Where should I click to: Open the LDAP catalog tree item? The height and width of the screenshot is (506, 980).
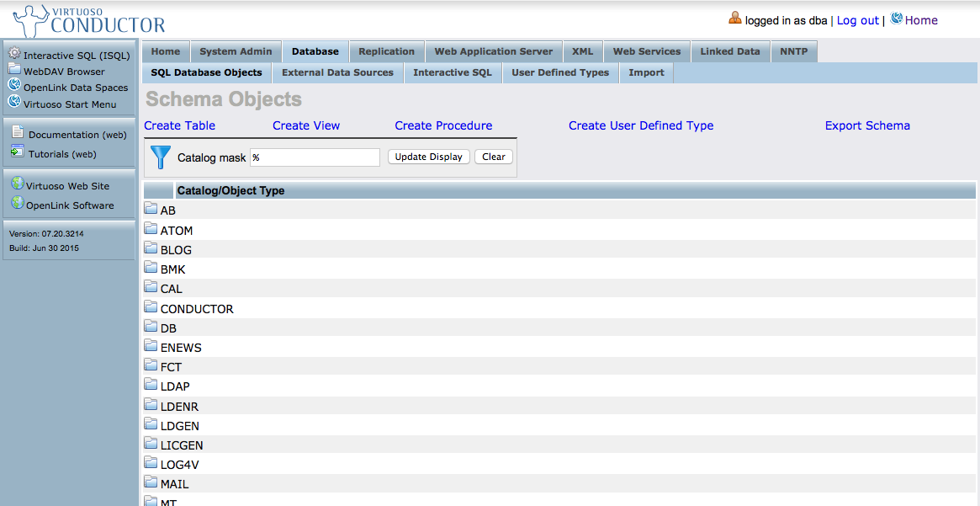(175, 386)
